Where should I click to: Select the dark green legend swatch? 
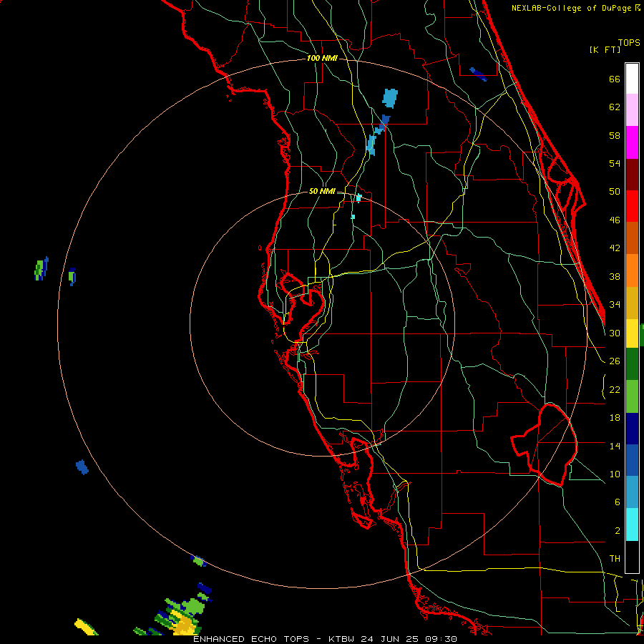click(632, 364)
